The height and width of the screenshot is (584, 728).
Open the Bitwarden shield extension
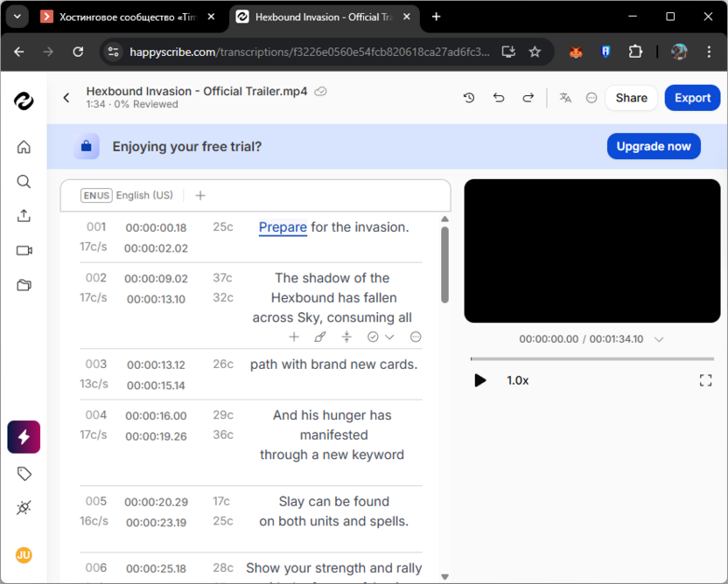[605, 52]
